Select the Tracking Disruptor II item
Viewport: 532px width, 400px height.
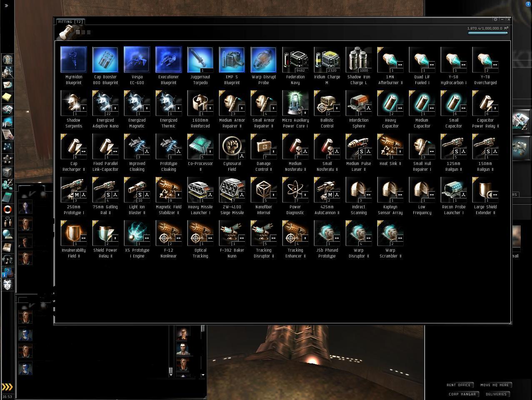click(264, 238)
